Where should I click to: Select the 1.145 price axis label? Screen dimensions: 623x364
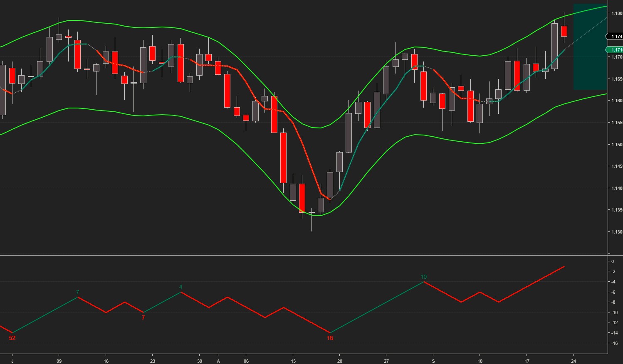[x=617, y=166]
